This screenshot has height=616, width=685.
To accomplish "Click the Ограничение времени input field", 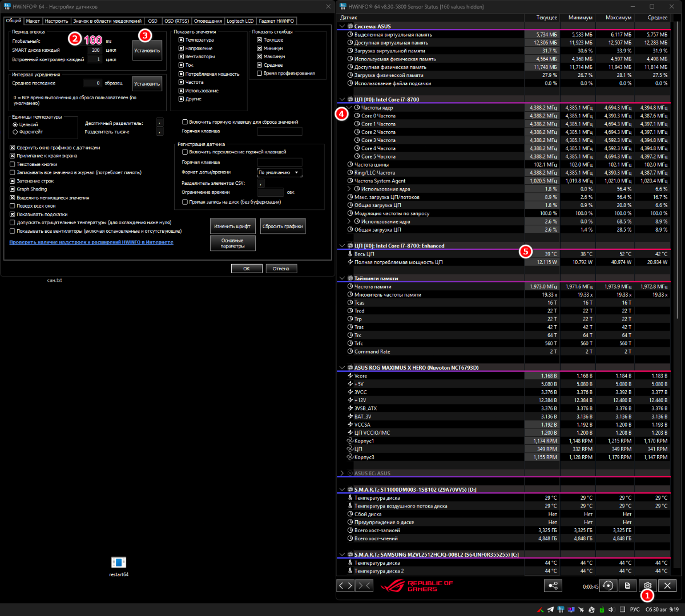I will click(x=271, y=192).
